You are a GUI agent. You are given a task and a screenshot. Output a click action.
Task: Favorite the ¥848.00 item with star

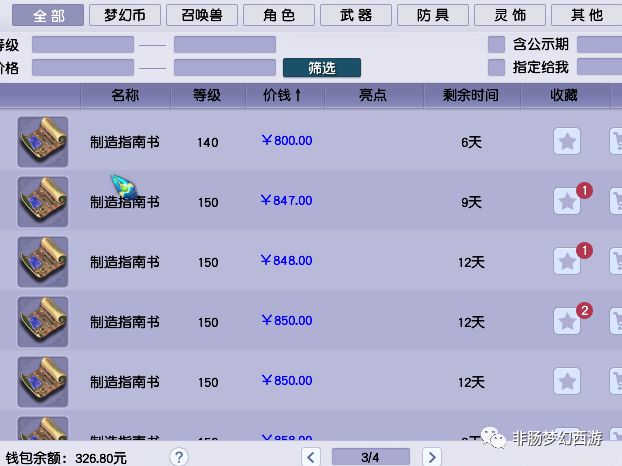[x=567, y=261]
